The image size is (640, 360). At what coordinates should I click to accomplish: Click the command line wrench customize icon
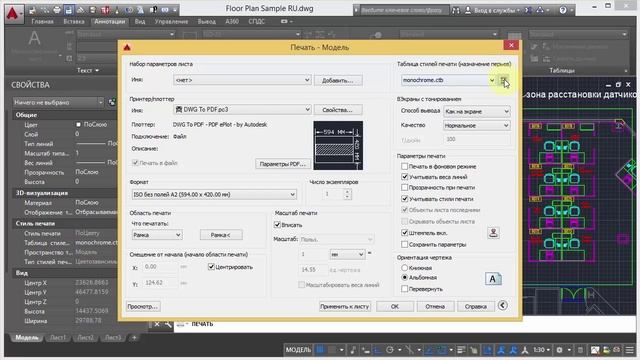168,324
